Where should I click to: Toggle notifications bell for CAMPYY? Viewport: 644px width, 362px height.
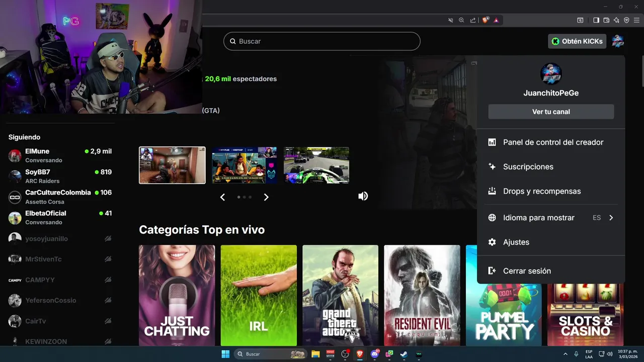coord(108,280)
